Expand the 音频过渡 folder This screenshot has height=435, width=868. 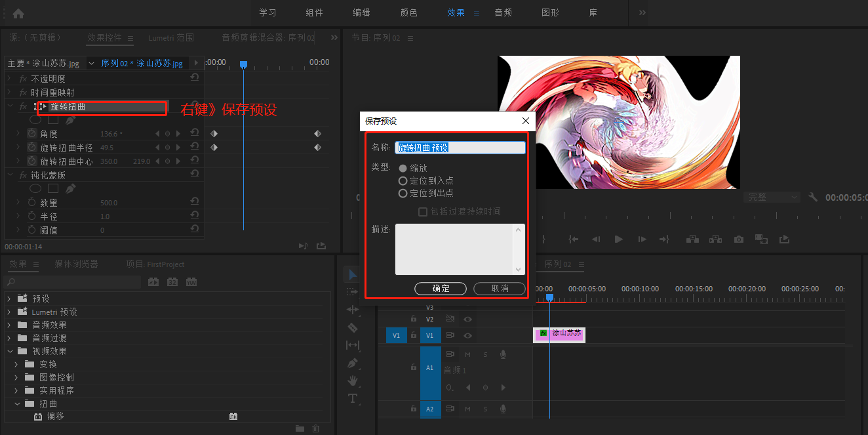click(9, 338)
